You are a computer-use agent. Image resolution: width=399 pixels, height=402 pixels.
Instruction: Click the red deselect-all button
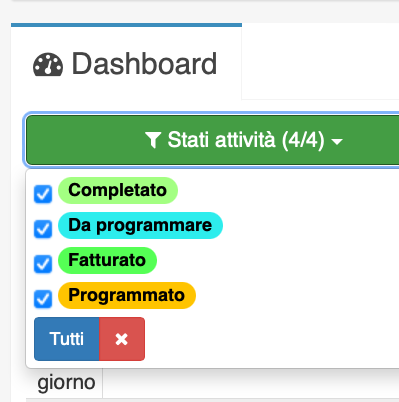[122, 339]
